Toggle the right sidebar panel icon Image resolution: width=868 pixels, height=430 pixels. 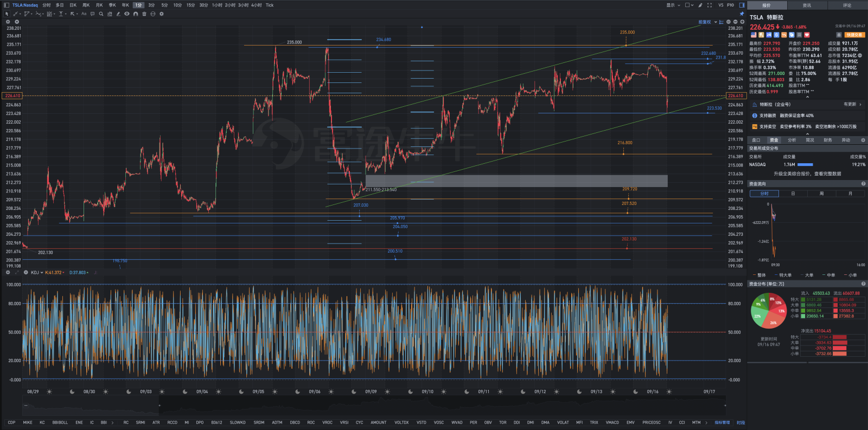pos(742,5)
